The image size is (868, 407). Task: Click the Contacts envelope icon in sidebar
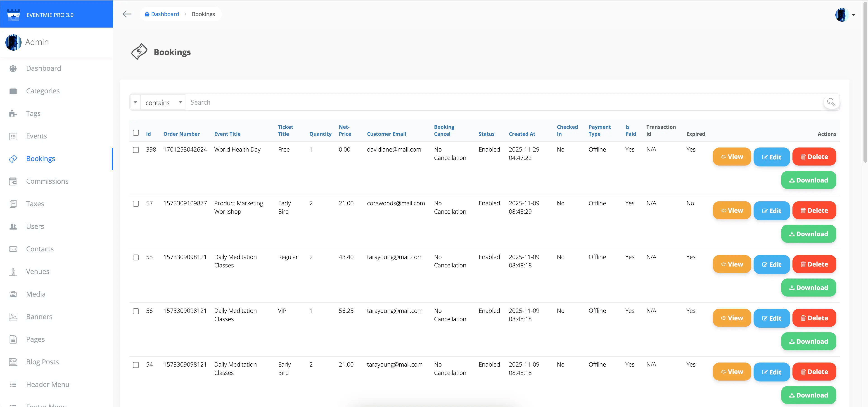click(13, 249)
